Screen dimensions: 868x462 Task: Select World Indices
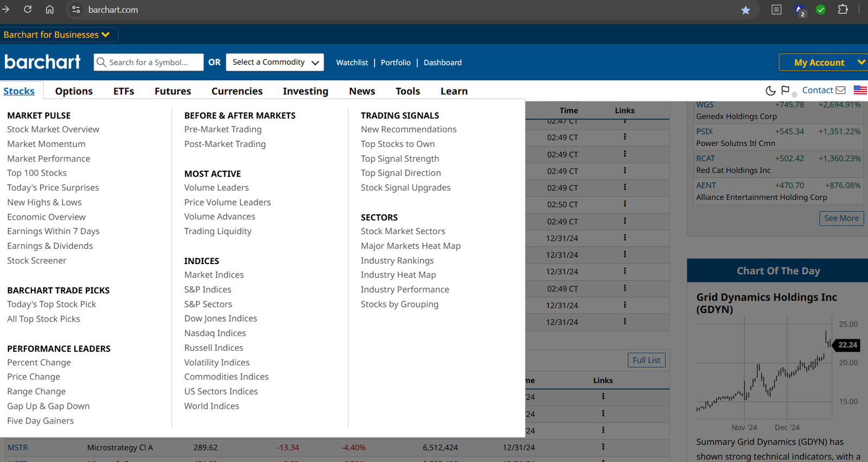click(212, 406)
